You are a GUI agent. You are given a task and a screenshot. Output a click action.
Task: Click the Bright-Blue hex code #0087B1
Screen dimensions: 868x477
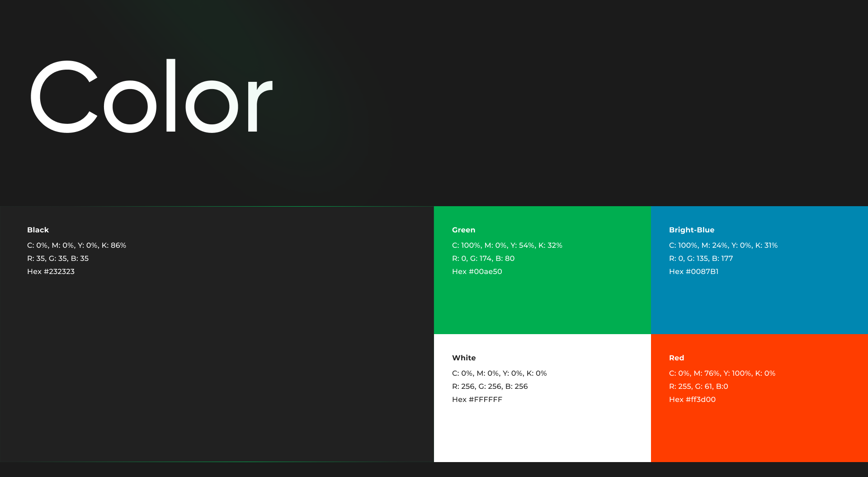coord(693,271)
